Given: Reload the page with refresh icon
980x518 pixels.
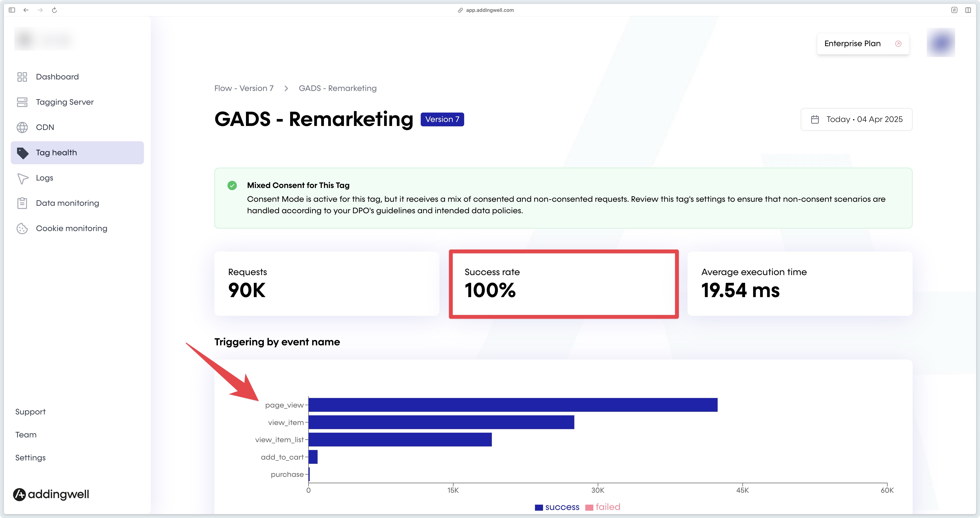Looking at the screenshot, I should click(54, 10).
